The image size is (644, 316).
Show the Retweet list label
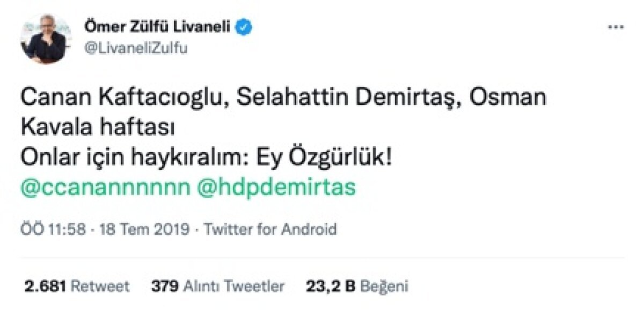tap(100, 286)
